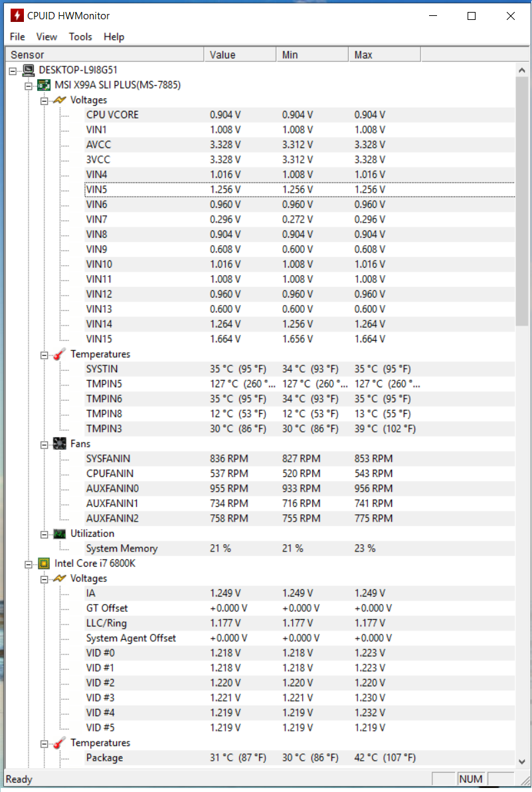The image size is (532, 792).
Task: Select the VID #0 row
Action: [x=300, y=652]
